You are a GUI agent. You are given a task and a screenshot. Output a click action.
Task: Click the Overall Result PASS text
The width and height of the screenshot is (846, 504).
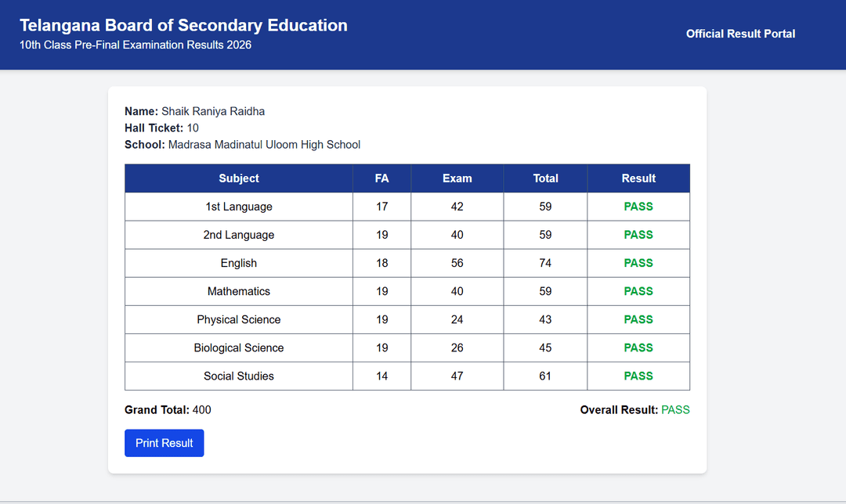coord(678,409)
